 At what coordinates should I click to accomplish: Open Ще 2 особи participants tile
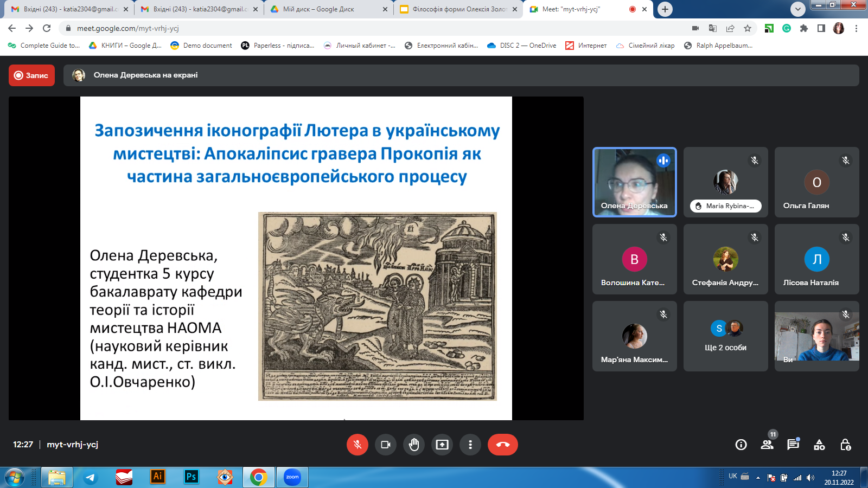point(726,336)
